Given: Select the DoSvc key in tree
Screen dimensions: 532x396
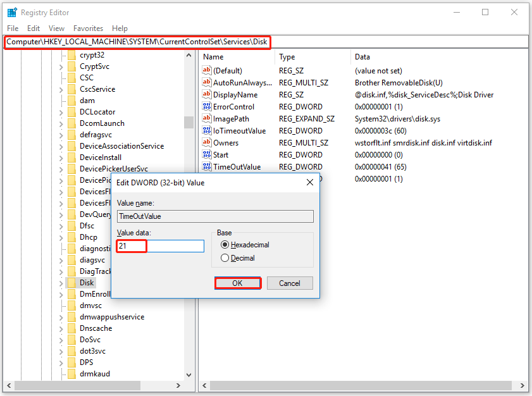Looking at the screenshot, I should [90, 340].
